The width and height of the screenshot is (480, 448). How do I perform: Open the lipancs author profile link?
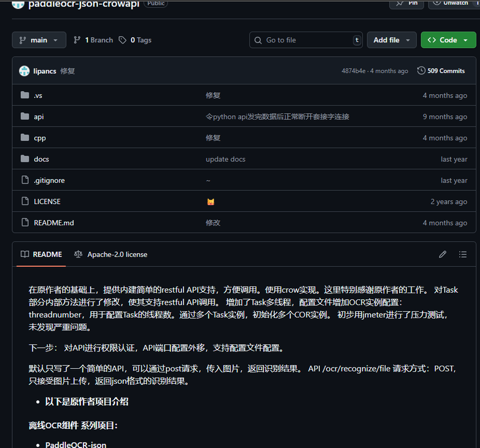[44, 71]
